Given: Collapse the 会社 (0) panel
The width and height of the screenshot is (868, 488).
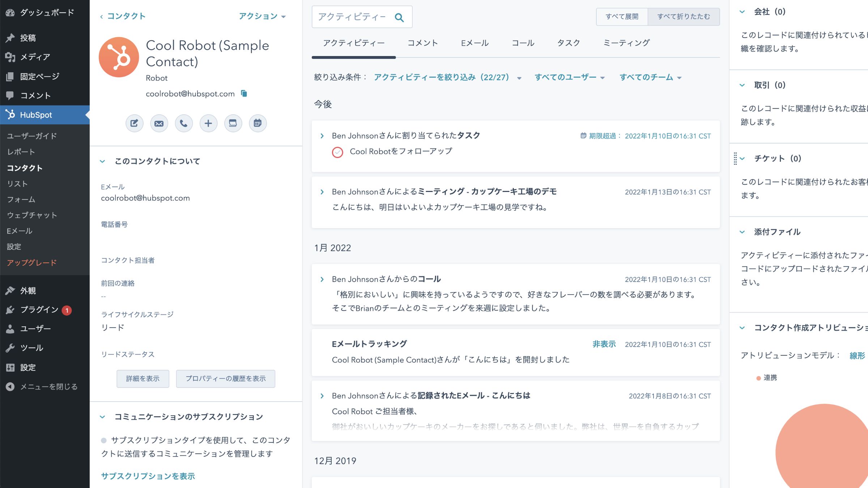Looking at the screenshot, I should click(742, 12).
